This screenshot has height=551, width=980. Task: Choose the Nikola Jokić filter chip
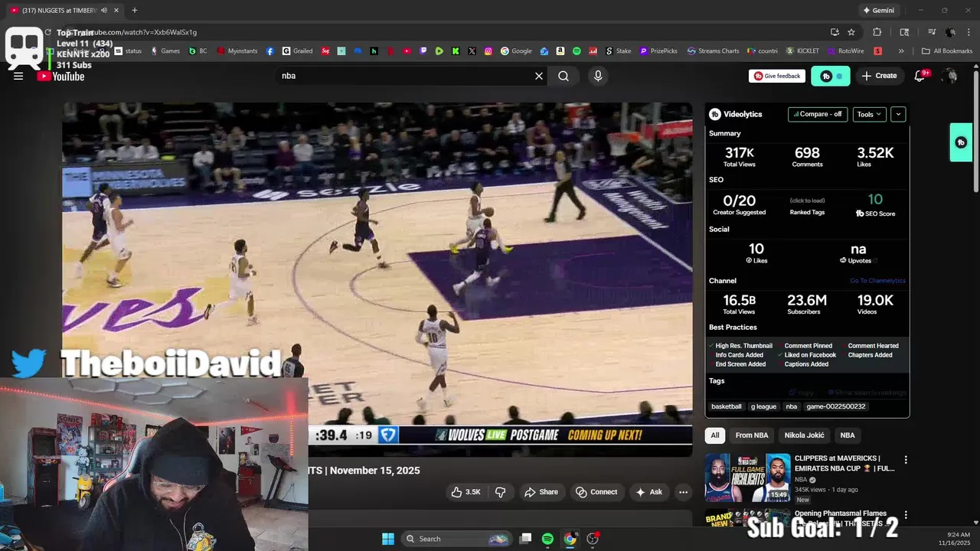[804, 435]
